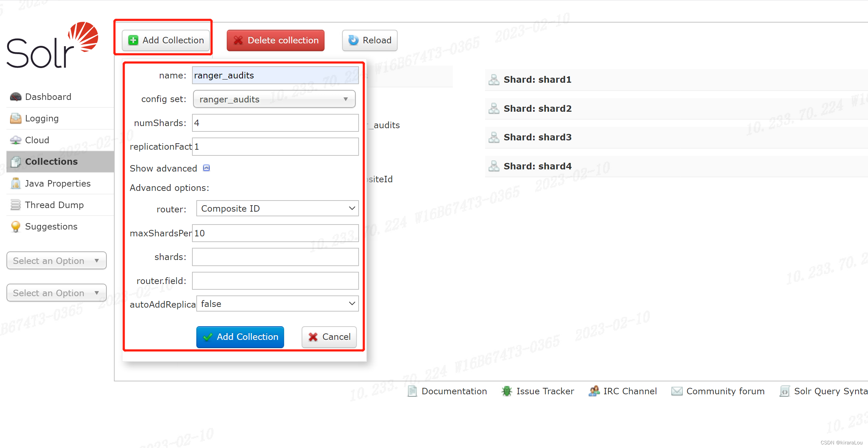Open the Suggestions panel
The image size is (868, 448).
pos(51,226)
